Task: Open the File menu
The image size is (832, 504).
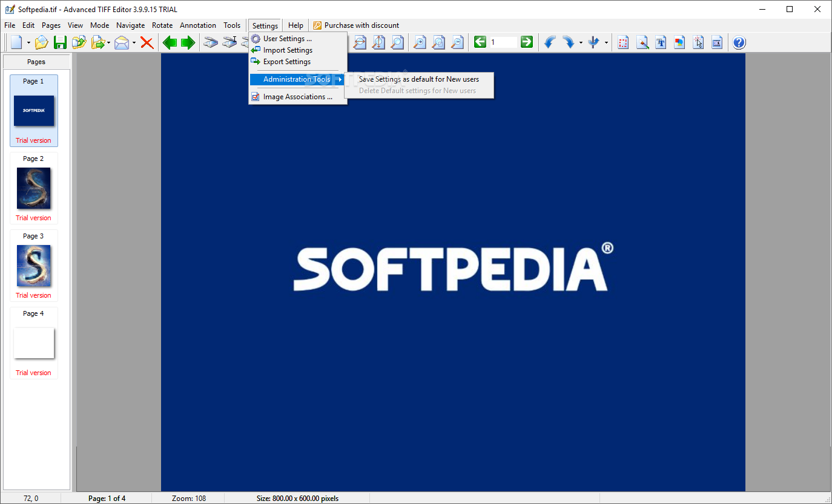Action: [x=10, y=25]
